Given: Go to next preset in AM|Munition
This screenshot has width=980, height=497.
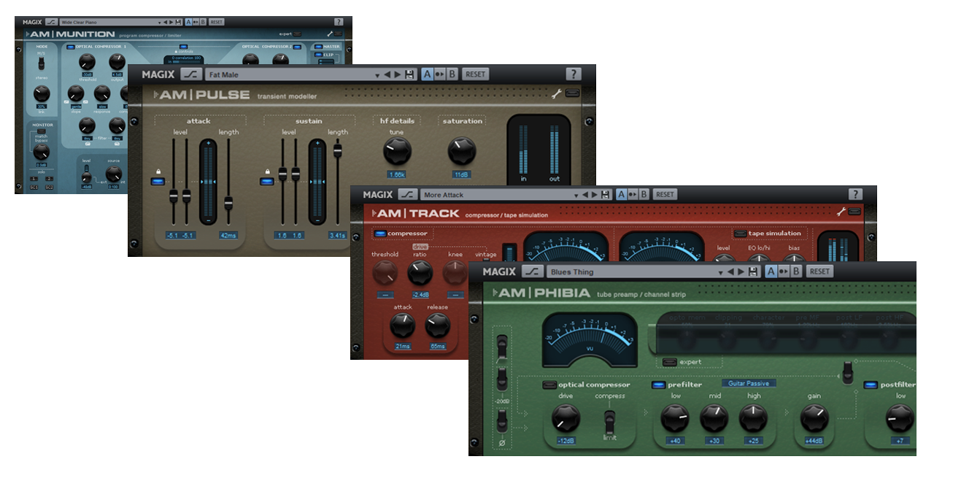Looking at the screenshot, I should (171, 23).
